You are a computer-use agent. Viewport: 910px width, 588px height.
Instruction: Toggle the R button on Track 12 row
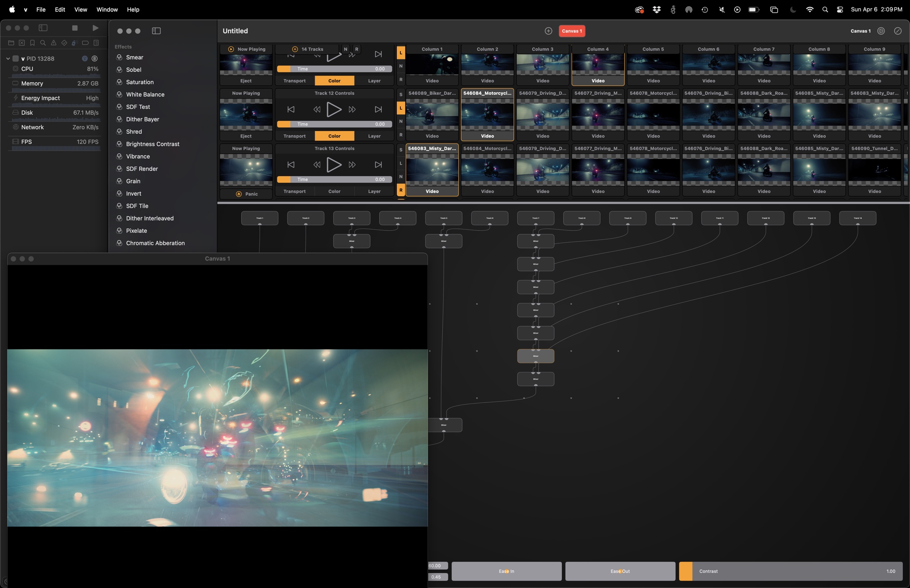click(401, 135)
